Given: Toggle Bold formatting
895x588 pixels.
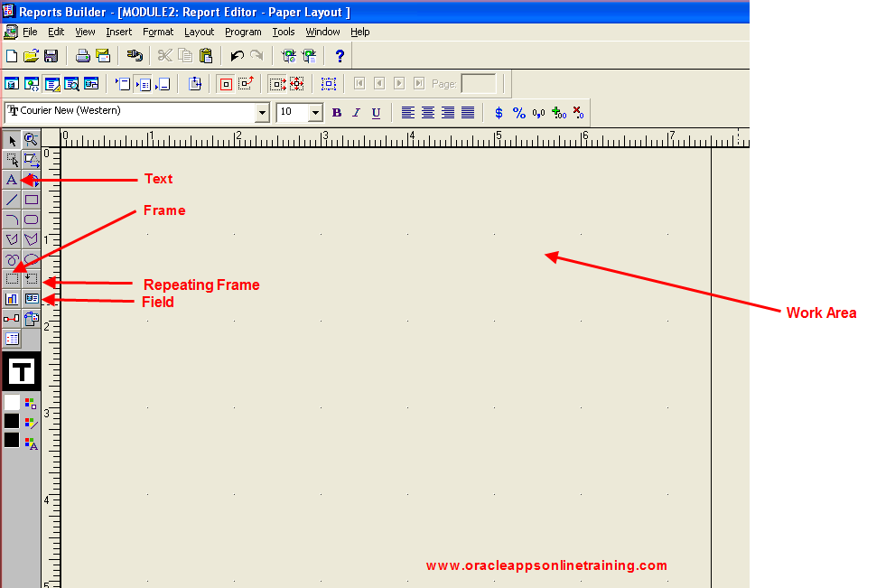Looking at the screenshot, I should coord(337,113).
